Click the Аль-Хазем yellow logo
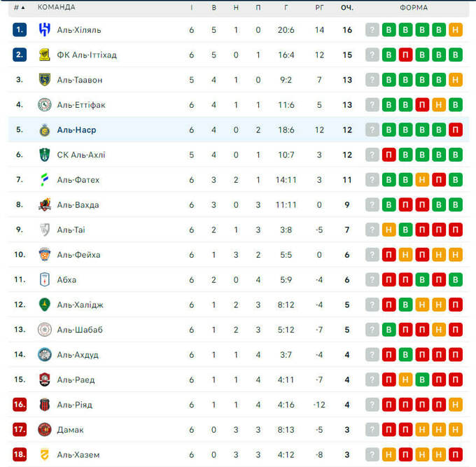This screenshot has width=476, height=467. click(45, 454)
